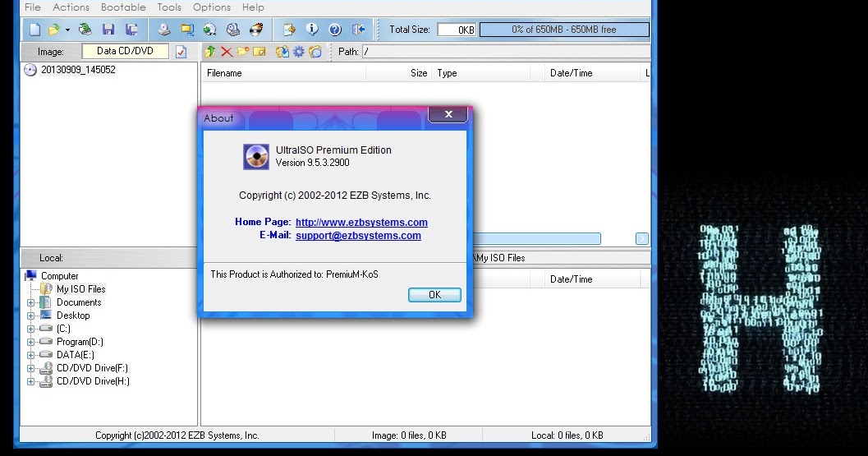This screenshot has height=456, width=868.
Task: Click the Save floppy disk icon
Action: pos(108,30)
